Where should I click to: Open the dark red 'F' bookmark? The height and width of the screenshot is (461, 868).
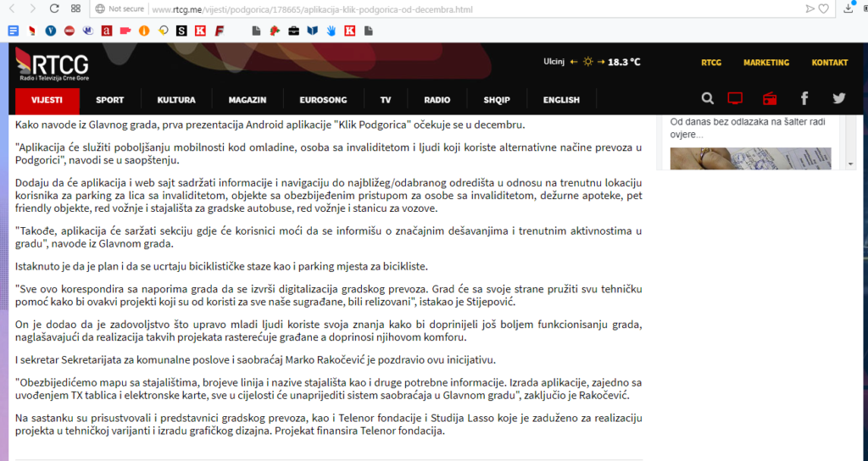coord(220,31)
